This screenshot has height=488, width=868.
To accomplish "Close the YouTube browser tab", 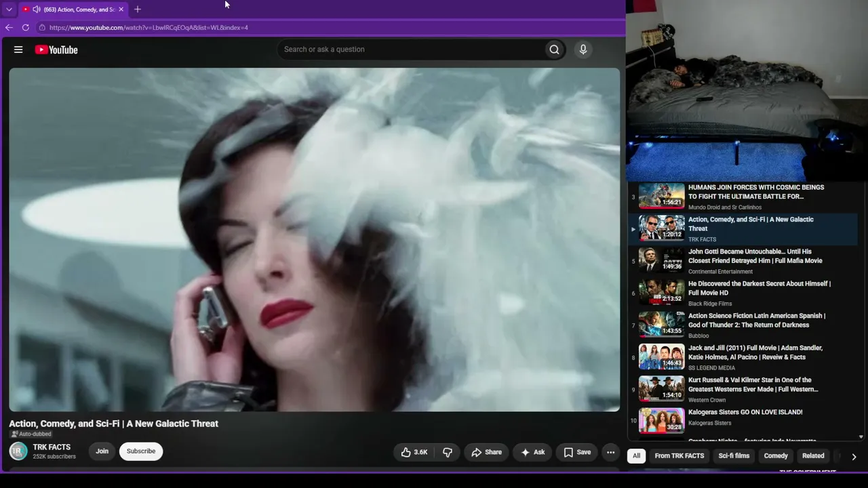I will (x=121, y=9).
